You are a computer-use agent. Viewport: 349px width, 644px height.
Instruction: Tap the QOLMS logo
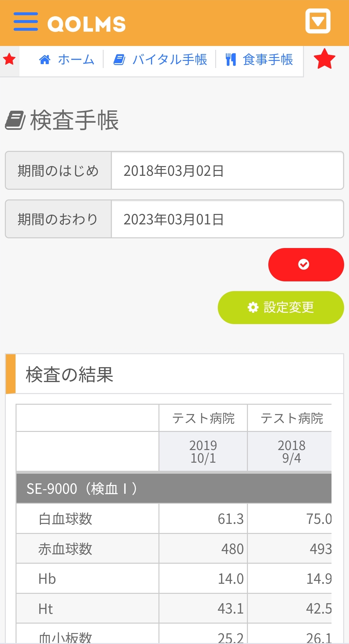(x=87, y=24)
